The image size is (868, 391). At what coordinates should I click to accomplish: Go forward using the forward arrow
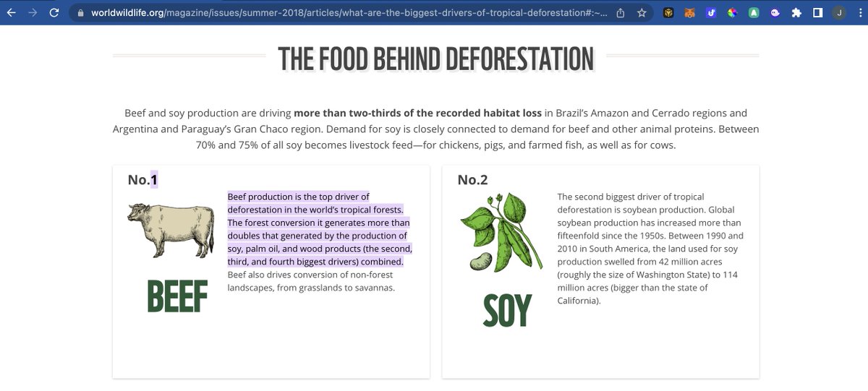click(33, 12)
